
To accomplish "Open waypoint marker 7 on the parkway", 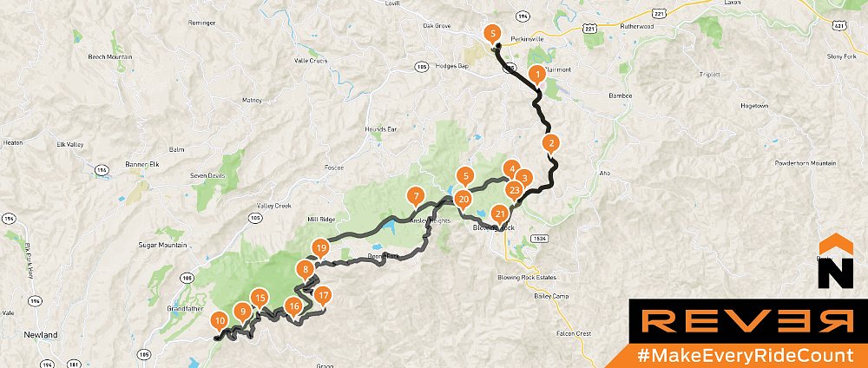I will pos(415,197).
